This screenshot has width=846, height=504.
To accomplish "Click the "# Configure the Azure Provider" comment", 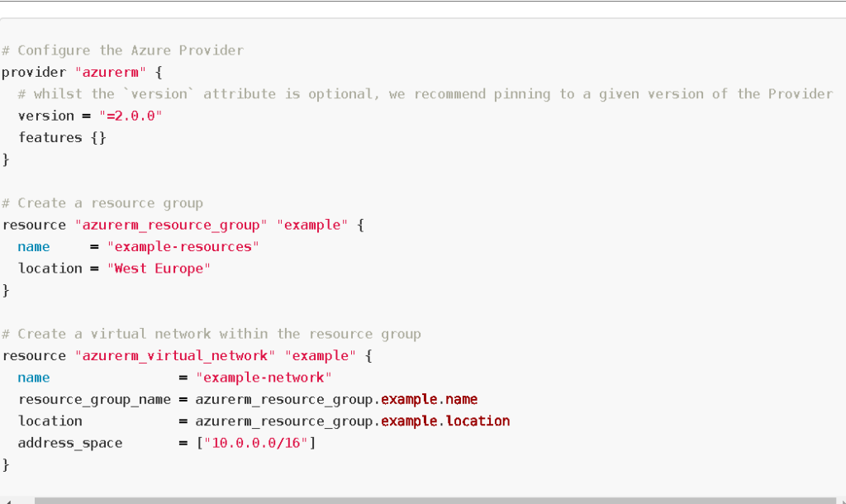I will coord(122,50).
